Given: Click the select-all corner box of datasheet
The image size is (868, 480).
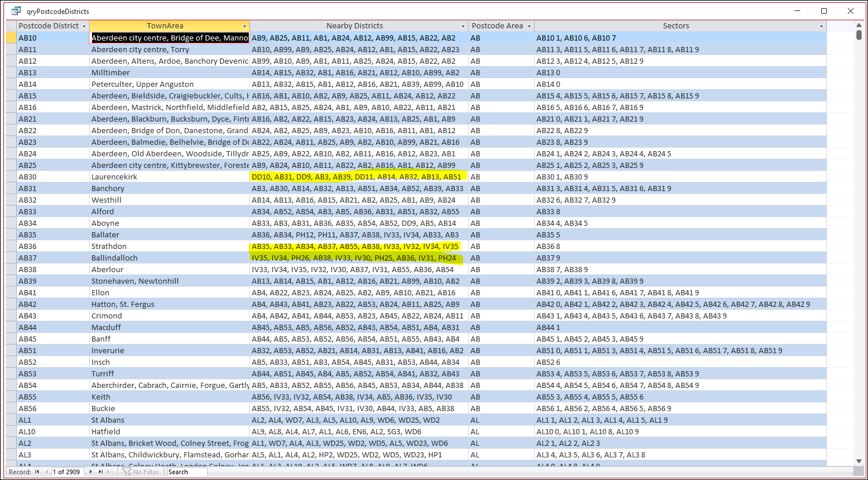Looking at the screenshot, I should point(11,26).
